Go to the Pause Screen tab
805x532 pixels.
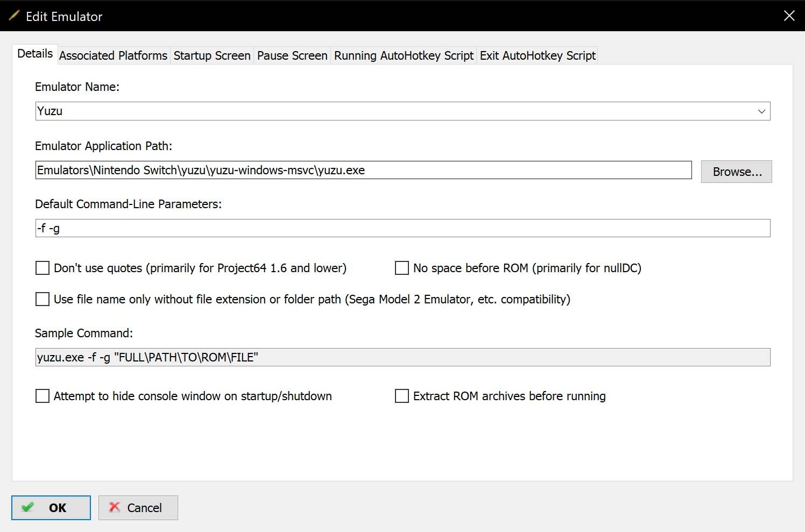click(292, 55)
